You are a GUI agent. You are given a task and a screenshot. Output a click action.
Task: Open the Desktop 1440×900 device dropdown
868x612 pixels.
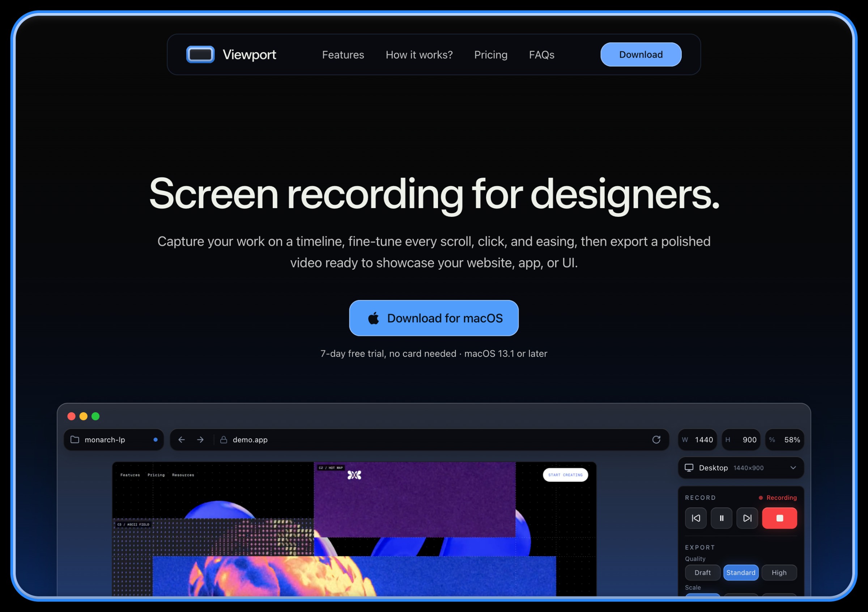(x=741, y=468)
